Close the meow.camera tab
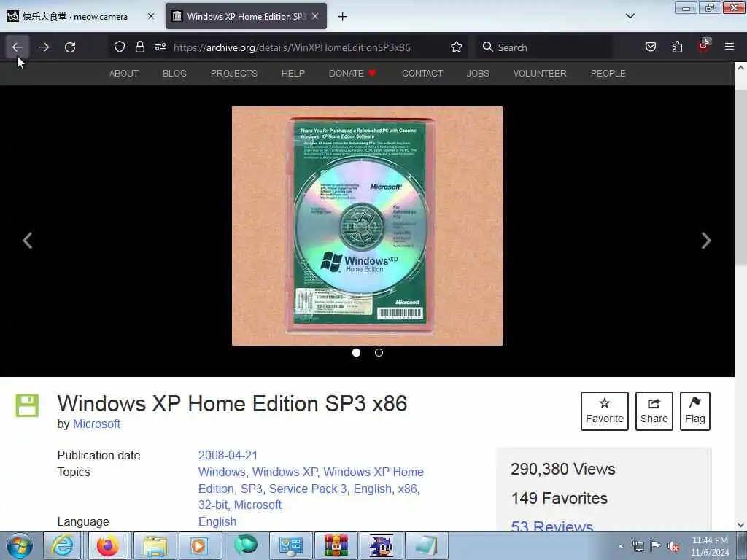 (x=151, y=16)
